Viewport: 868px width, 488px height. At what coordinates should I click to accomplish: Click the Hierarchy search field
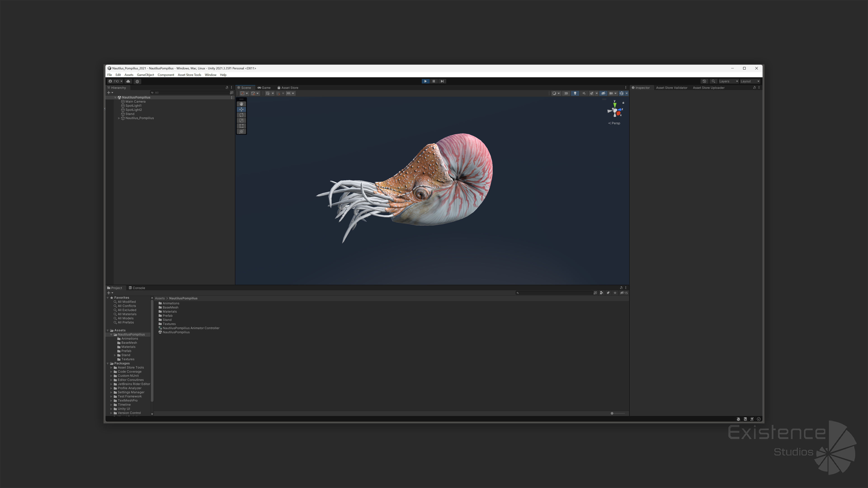(x=190, y=93)
